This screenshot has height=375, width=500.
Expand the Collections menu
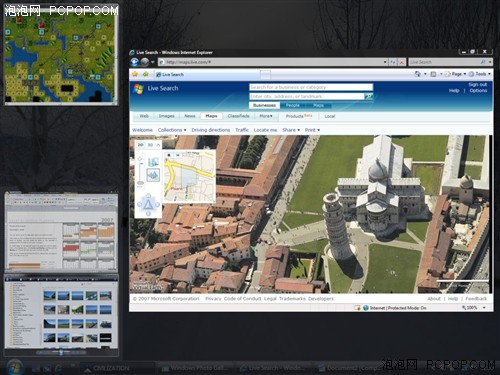[x=172, y=130]
